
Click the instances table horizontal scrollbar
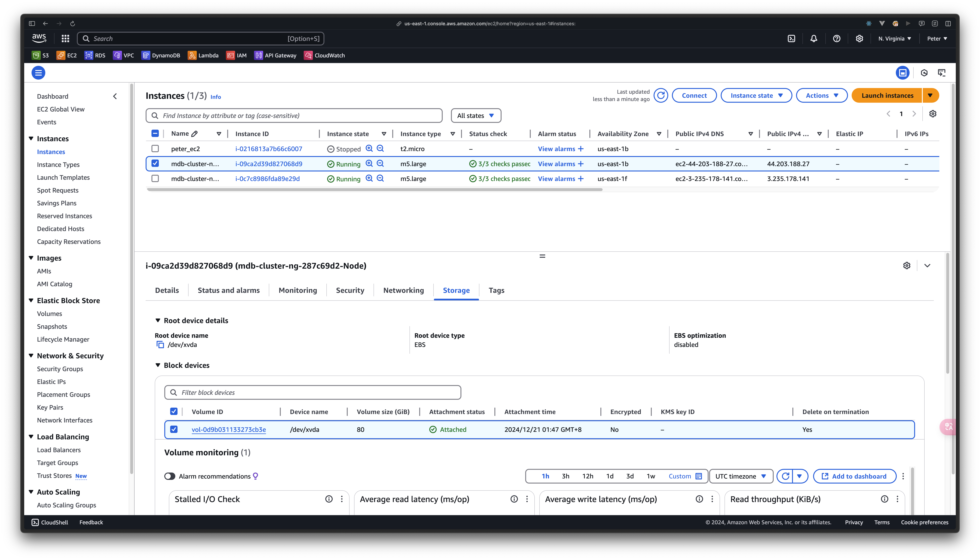374,190
